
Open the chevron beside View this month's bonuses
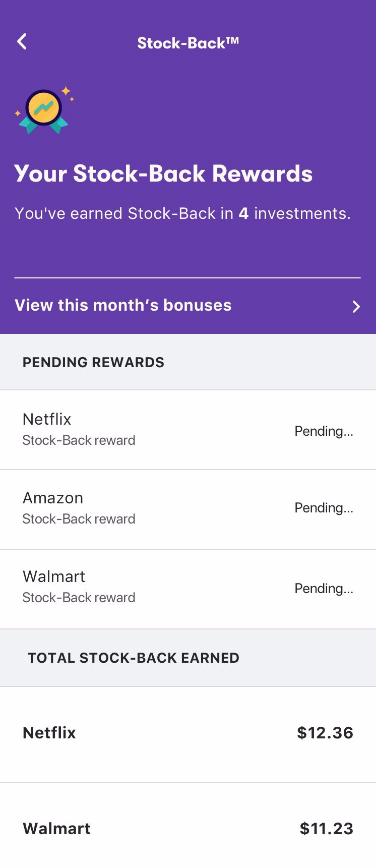(x=356, y=306)
